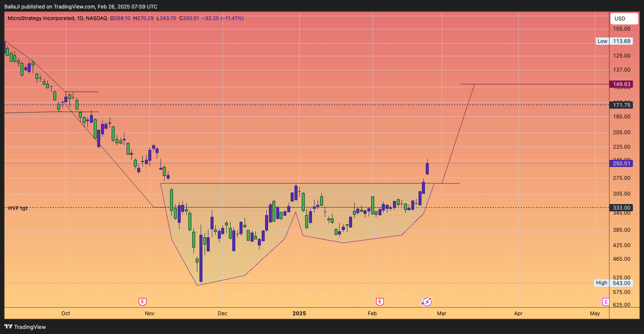
Task: Click the high value H270.29
Action: tap(144, 18)
